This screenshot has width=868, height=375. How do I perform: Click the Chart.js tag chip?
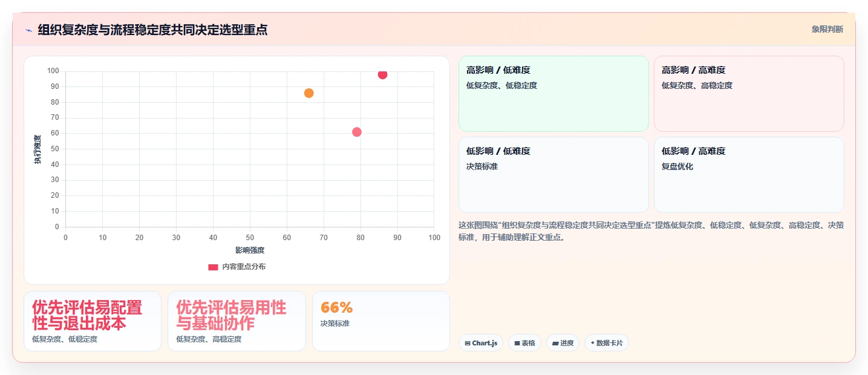pos(481,343)
